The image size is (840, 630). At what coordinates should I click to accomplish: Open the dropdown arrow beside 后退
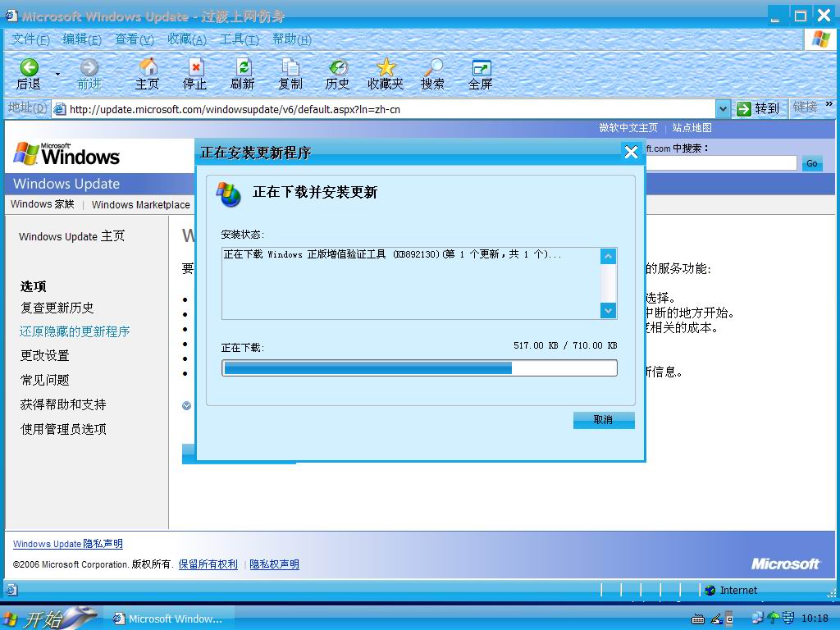(57, 74)
